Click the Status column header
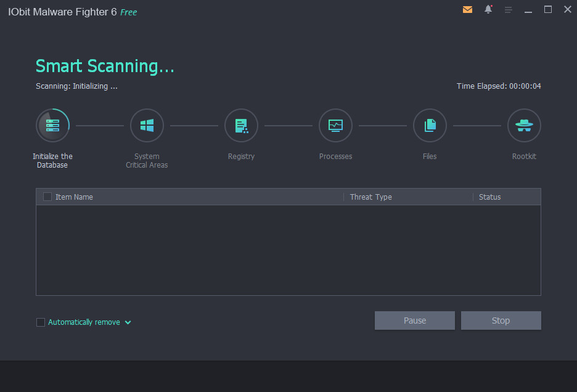577x392 pixels. [x=489, y=197]
